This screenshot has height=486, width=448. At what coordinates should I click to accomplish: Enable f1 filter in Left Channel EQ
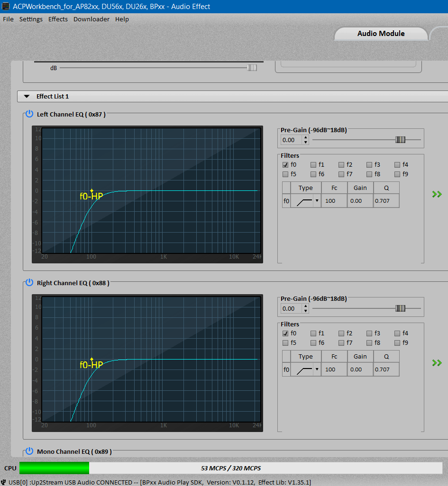coord(313,165)
